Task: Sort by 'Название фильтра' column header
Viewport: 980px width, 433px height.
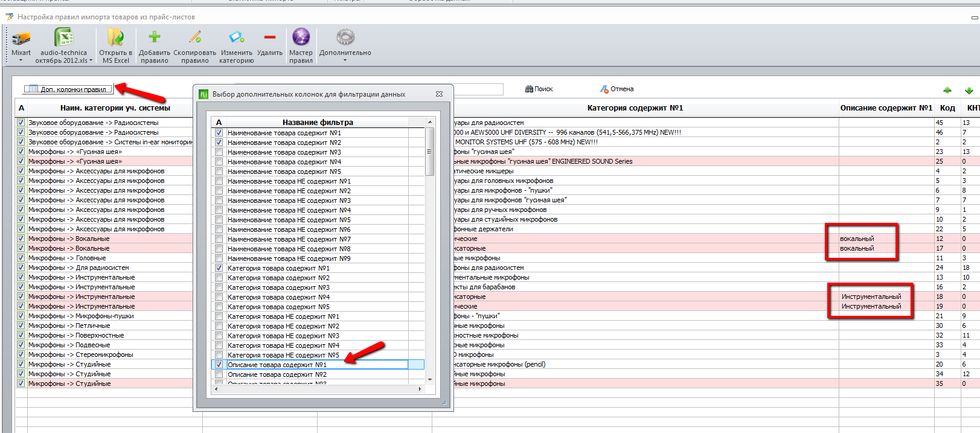Action: [318, 122]
